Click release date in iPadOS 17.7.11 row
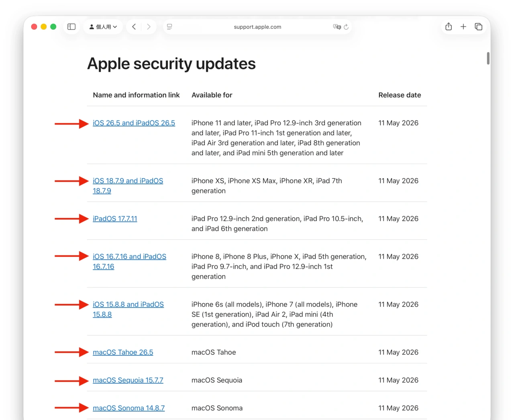 click(398, 218)
